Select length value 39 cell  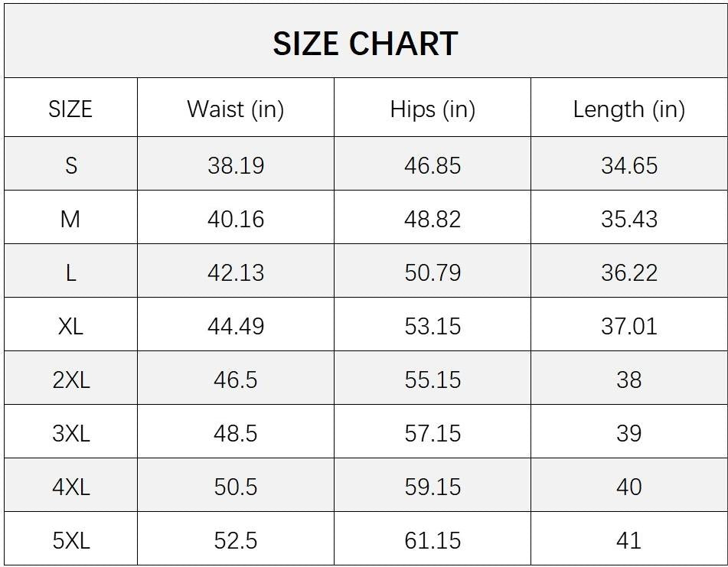point(629,433)
